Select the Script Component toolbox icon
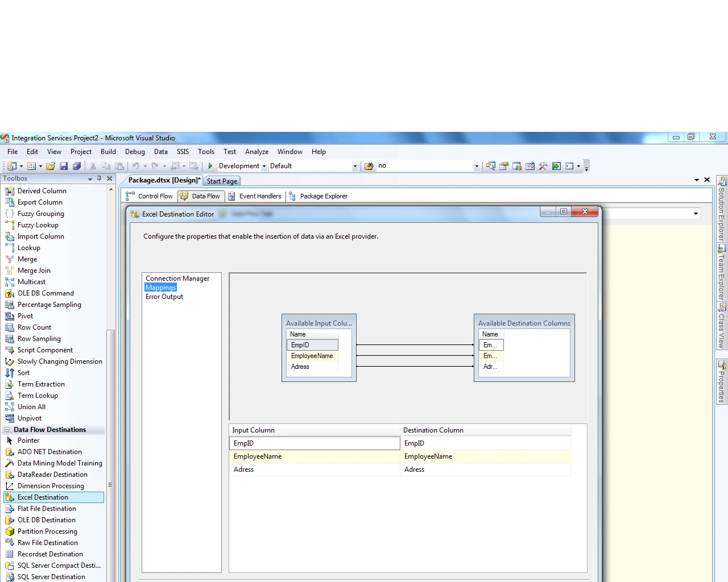Viewport: 728px width, 582px height. click(10, 350)
